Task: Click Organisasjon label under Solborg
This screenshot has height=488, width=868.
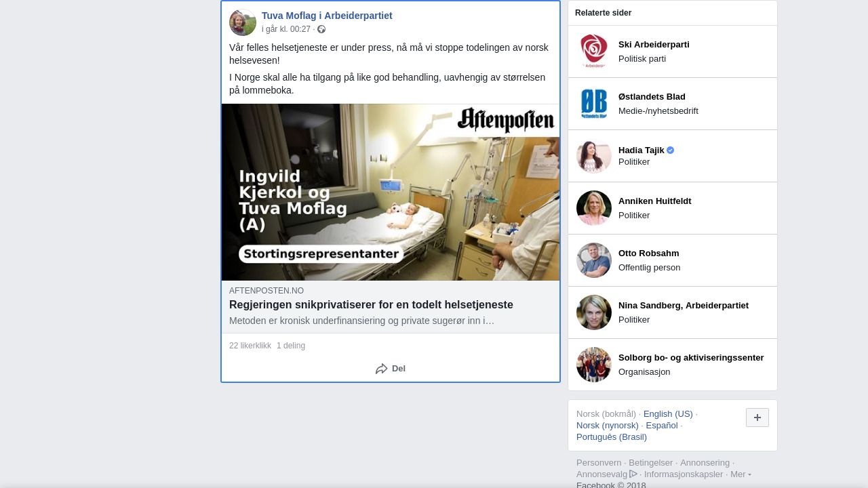Action: pyautogui.click(x=644, y=372)
